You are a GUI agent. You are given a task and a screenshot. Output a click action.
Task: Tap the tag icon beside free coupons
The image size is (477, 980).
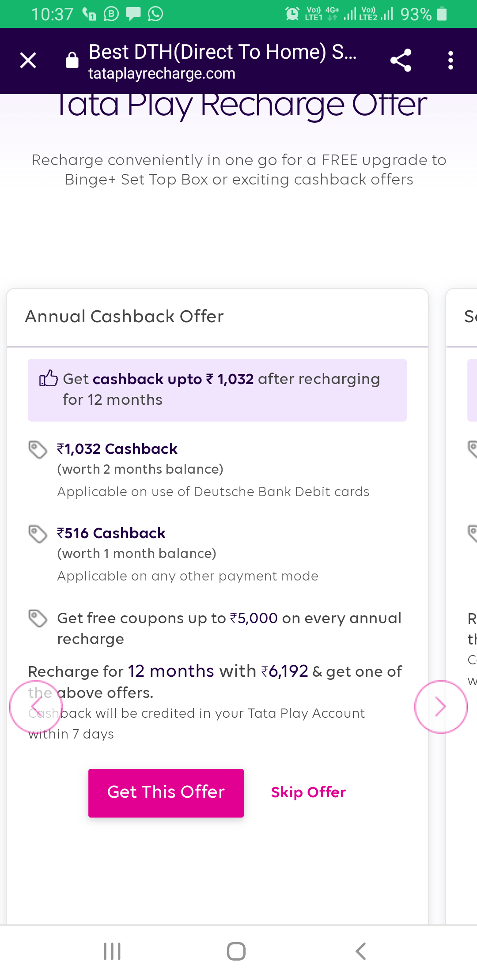[38, 618]
